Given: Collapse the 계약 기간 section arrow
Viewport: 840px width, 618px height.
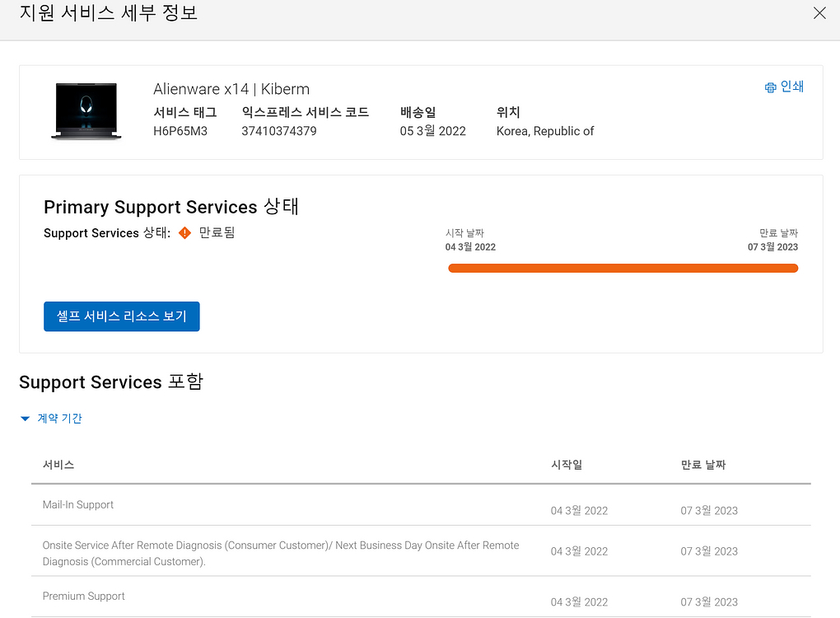Looking at the screenshot, I should [25, 419].
